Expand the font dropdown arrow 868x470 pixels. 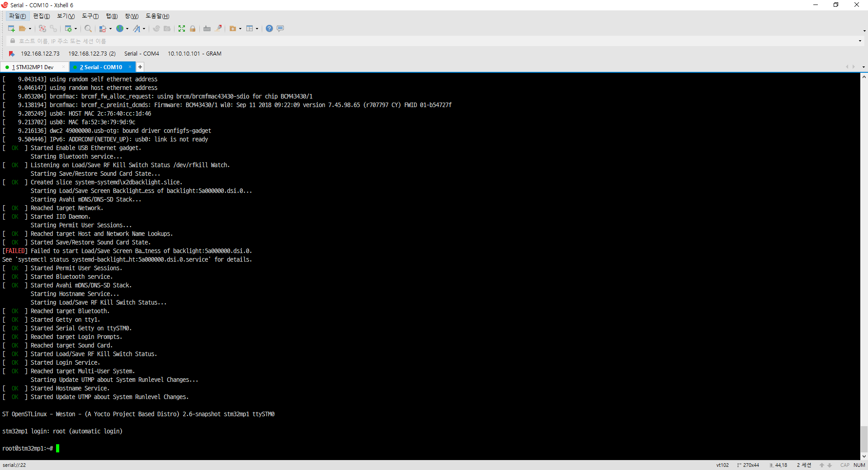click(144, 28)
